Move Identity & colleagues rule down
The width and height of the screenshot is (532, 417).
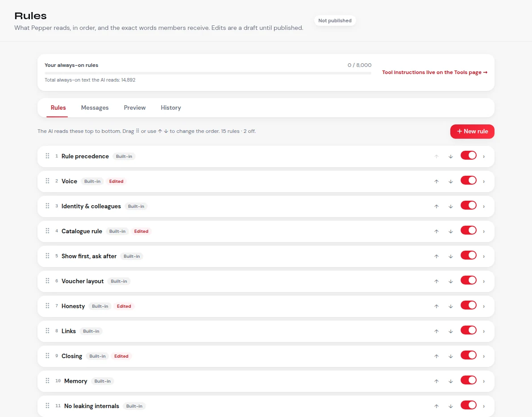(451, 206)
